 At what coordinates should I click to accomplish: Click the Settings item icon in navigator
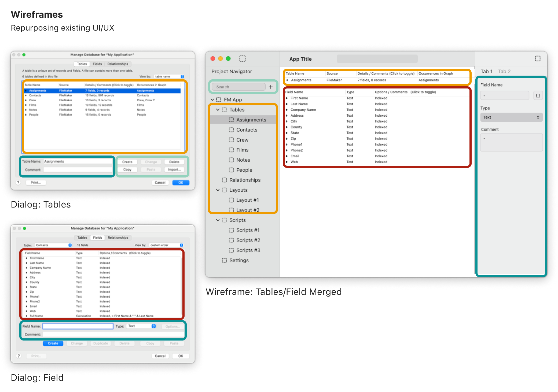point(224,260)
